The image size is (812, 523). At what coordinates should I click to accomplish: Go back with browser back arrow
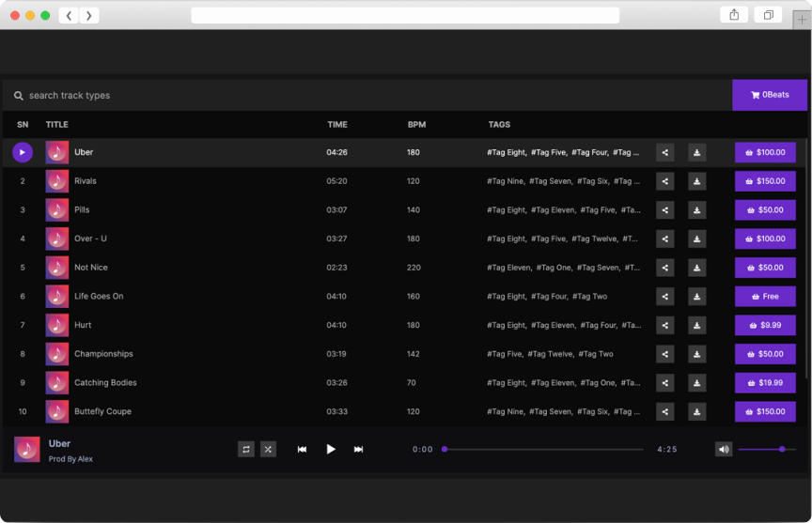point(69,15)
